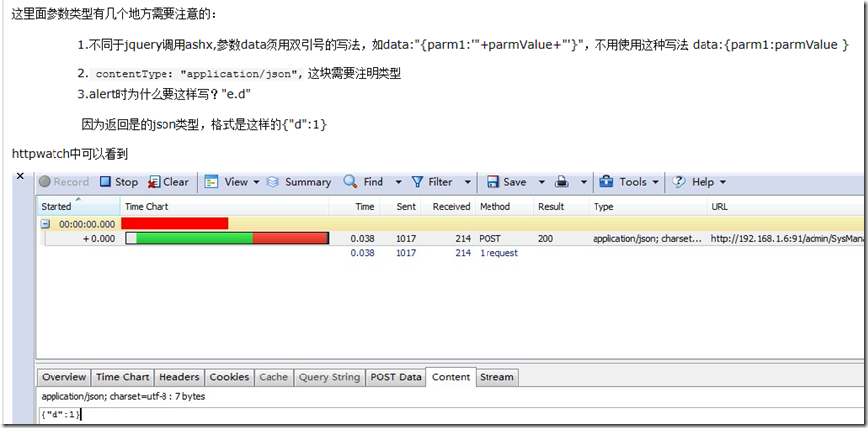
Task: Switch to the Overview tab
Action: [64, 377]
